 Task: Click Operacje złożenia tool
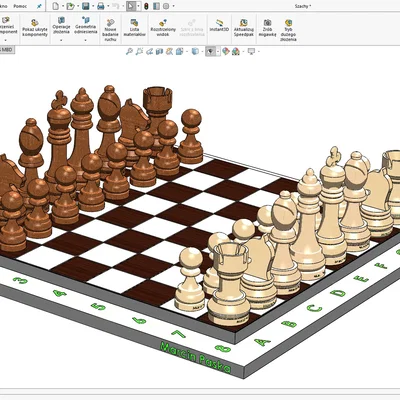[61, 25]
